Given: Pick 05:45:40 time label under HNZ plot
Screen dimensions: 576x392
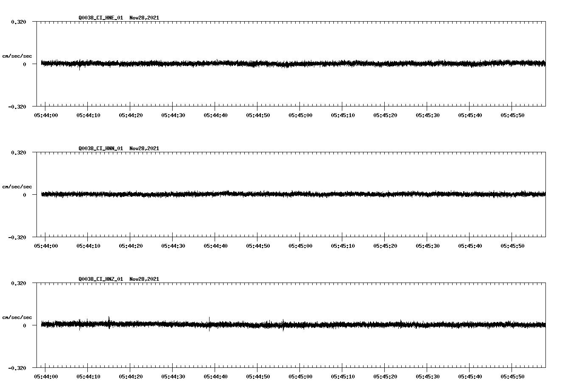Looking at the screenshot, I should point(470,377).
